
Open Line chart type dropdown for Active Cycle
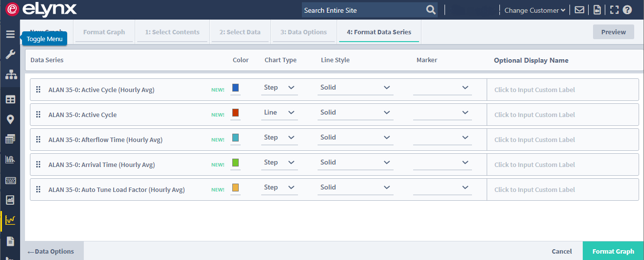tap(279, 113)
